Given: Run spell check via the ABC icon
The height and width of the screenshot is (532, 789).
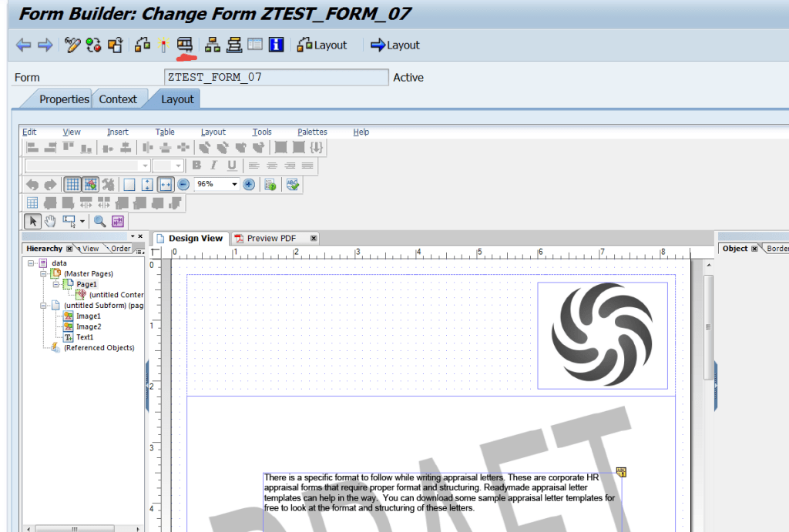Looking at the screenshot, I should click(292, 184).
